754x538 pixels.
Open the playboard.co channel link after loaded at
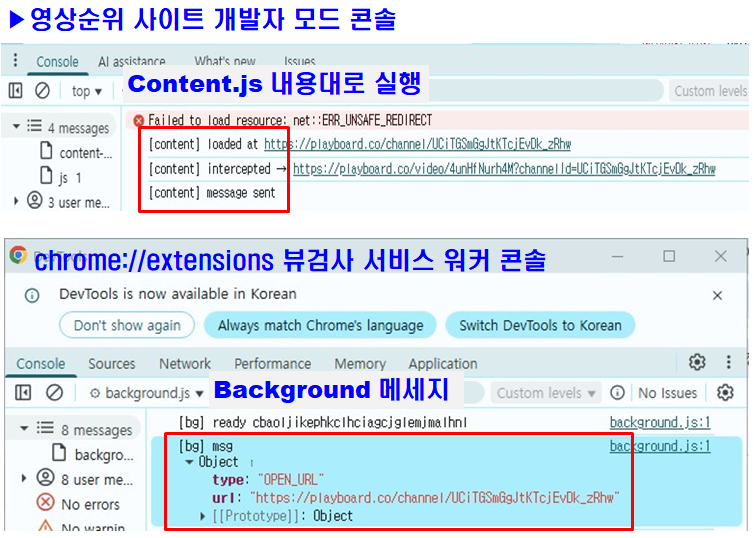(x=417, y=144)
